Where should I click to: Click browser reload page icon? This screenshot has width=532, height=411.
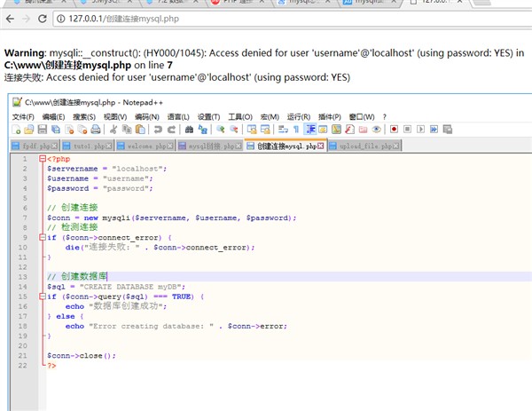(x=42, y=18)
